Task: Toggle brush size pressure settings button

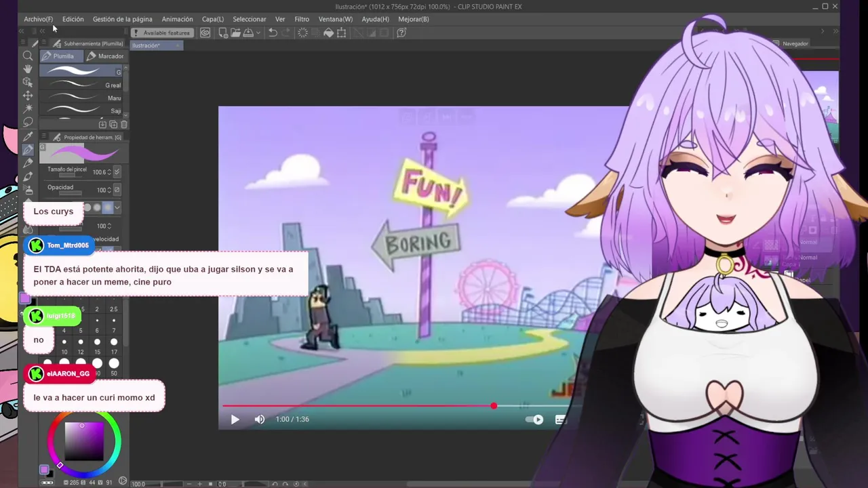Action: pyautogui.click(x=117, y=172)
